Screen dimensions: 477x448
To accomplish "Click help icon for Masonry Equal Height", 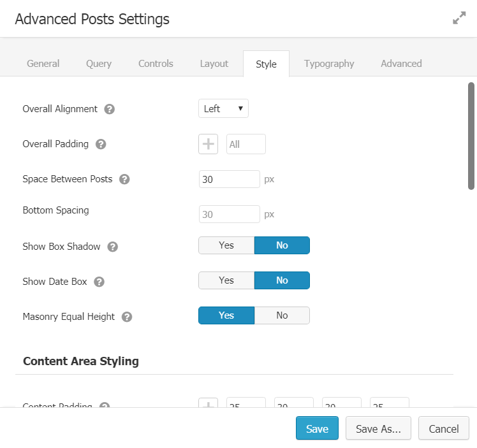I will (127, 317).
